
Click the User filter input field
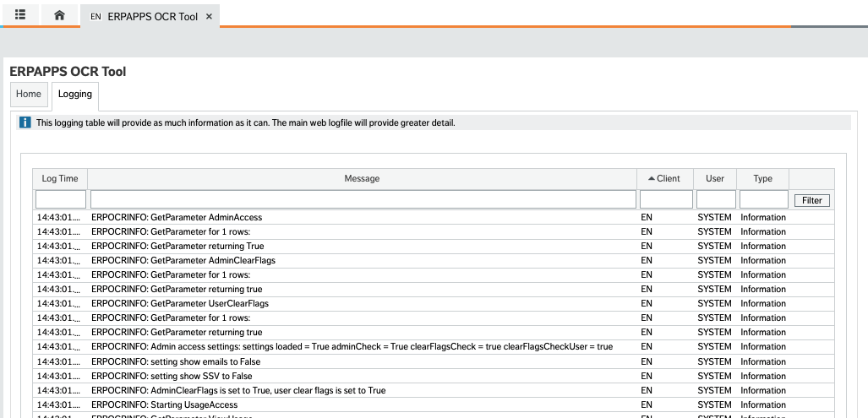pos(716,199)
